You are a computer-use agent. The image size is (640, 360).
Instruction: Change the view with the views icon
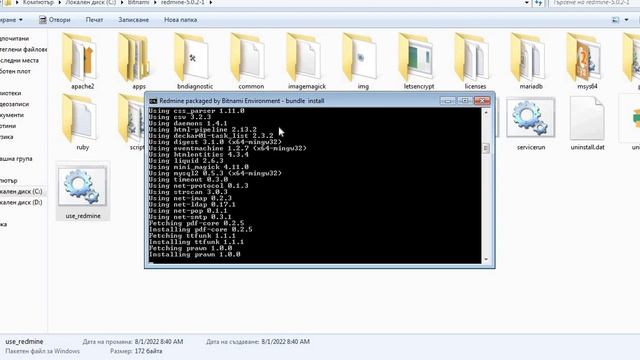616,20
